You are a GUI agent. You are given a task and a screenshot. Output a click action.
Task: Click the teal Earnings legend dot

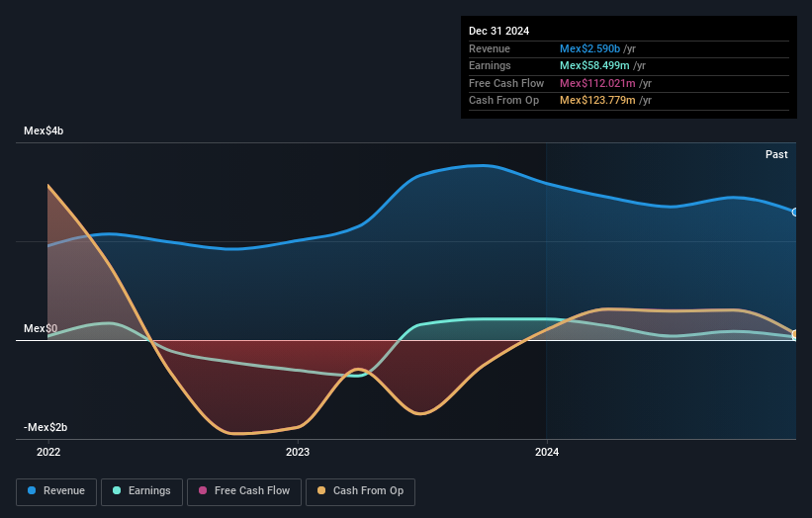pyautogui.click(x=117, y=490)
